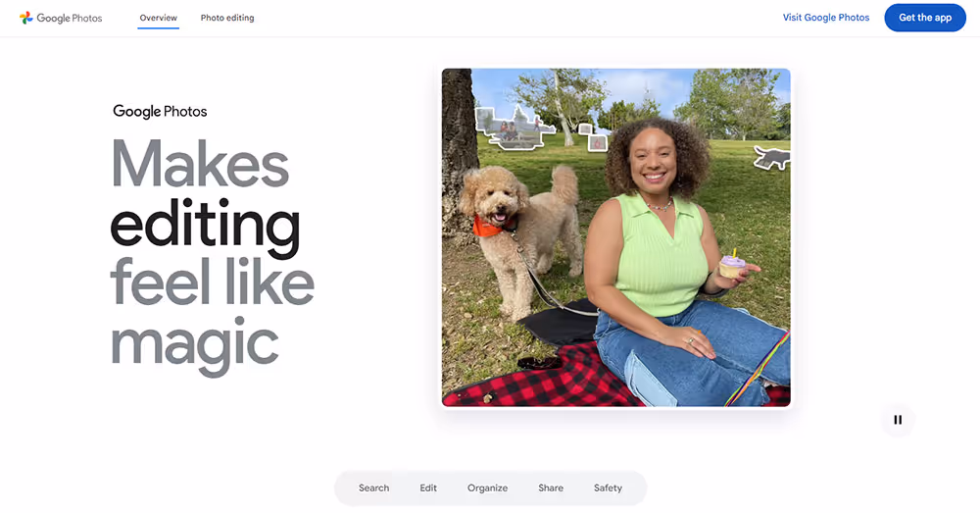Switch to the Photo editing tab
980x513 pixels.
coord(227,18)
